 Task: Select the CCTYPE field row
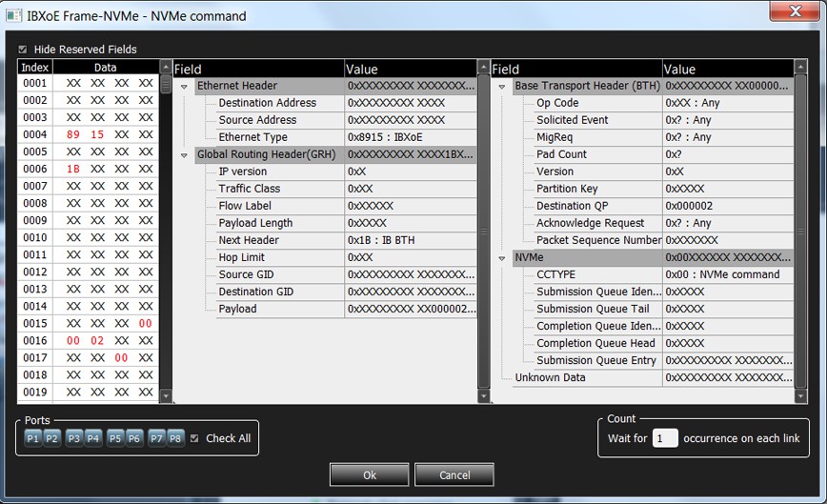(663, 274)
